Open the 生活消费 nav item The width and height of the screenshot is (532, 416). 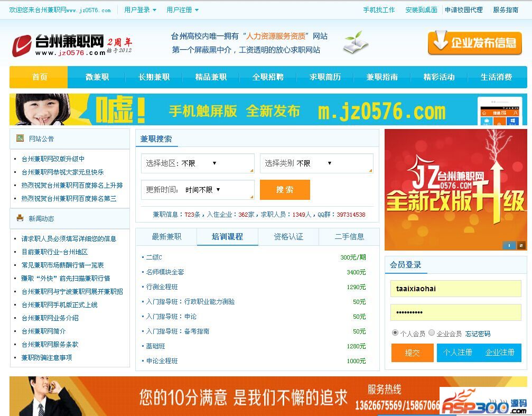pos(497,77)
